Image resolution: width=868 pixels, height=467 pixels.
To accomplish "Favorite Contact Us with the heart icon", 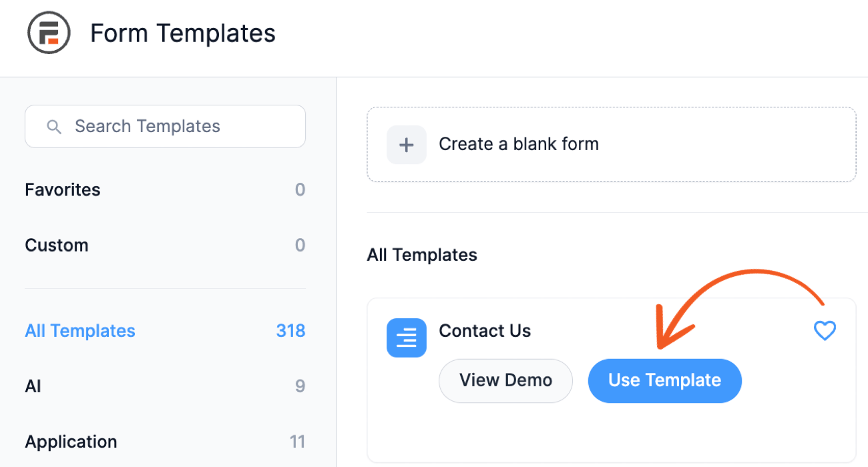I will coord(825,330).
